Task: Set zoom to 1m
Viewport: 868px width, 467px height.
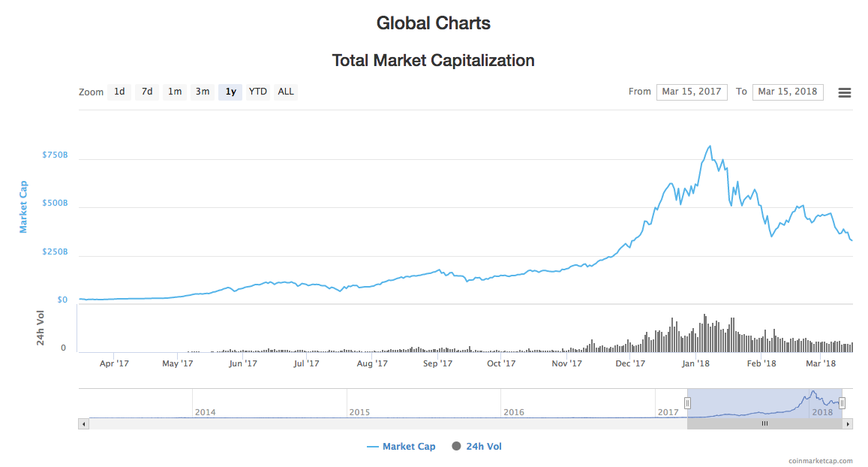Action: click(x=175, y=92)
